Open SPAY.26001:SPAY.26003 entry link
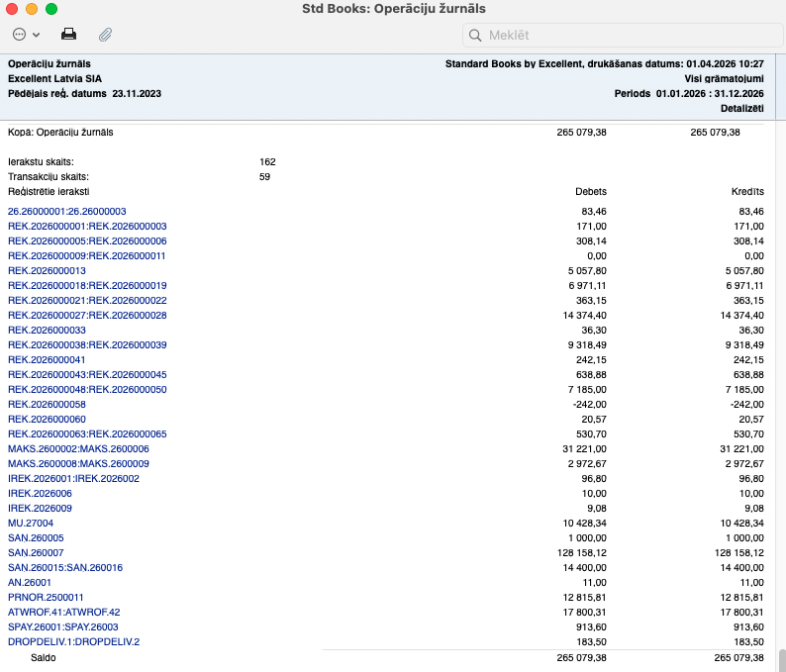Viewport: 786px width, 672px height. [x=65, y=627]
